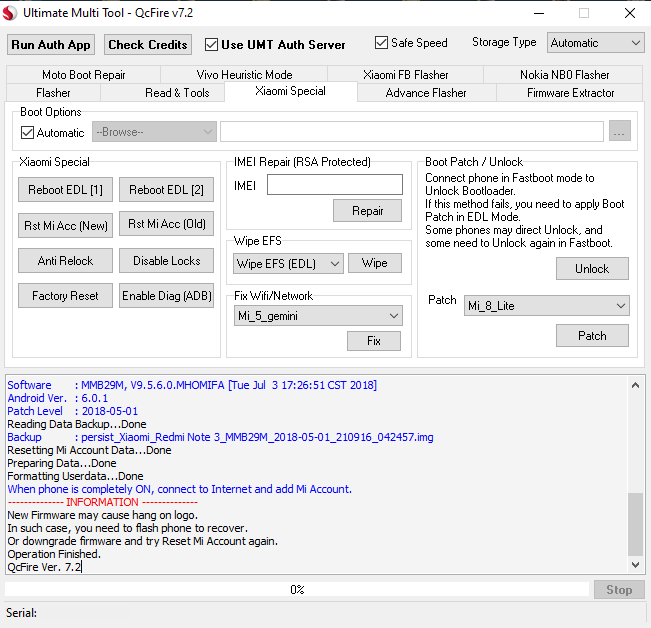Click the IMEI Repair button
The height and width of the screenshot is (628, 651).
367,210
